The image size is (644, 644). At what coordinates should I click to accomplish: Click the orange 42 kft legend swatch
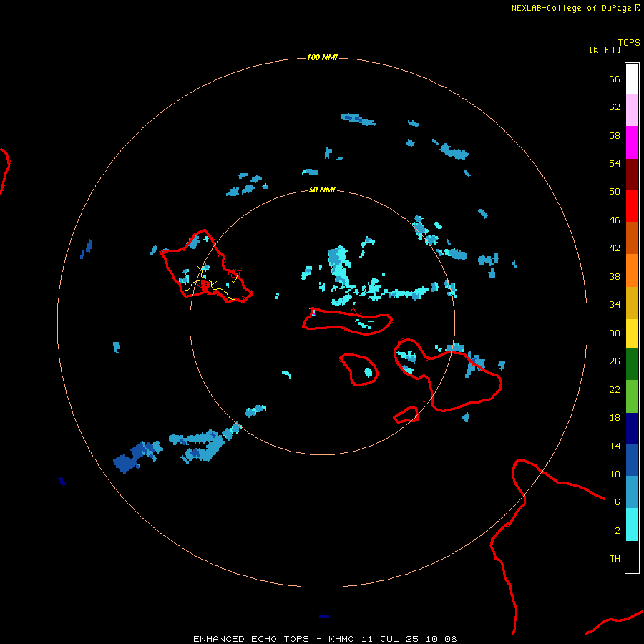click(632, 270)
